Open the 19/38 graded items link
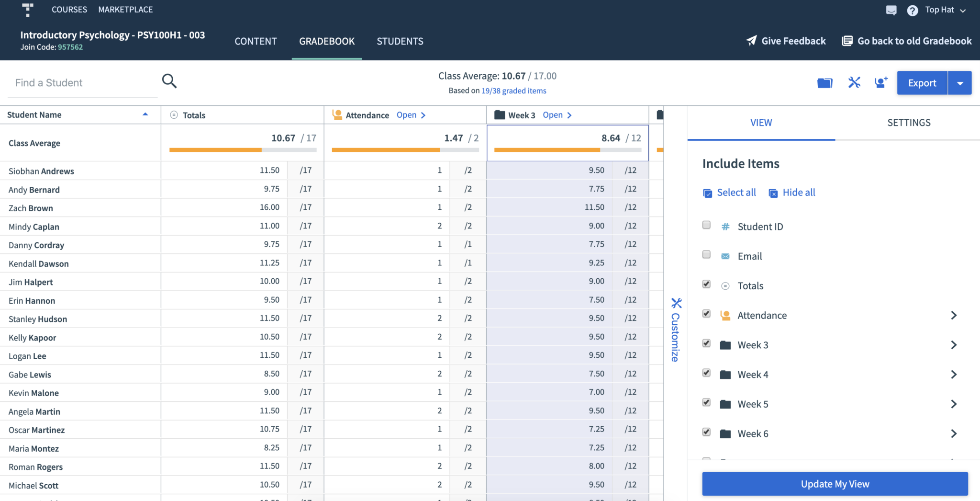This screenshot has height=501, width=980. tap(514, 91)
